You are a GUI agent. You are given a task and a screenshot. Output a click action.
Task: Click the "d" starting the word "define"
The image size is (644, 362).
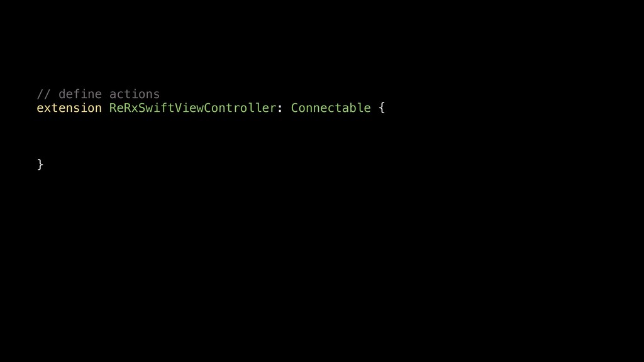coord(62,94)
